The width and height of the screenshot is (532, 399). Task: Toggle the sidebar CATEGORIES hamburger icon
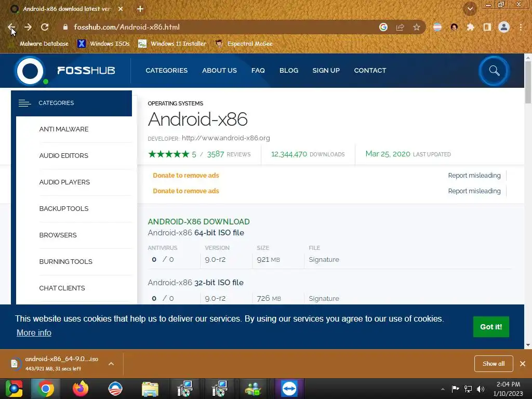[x=25, y=103]
